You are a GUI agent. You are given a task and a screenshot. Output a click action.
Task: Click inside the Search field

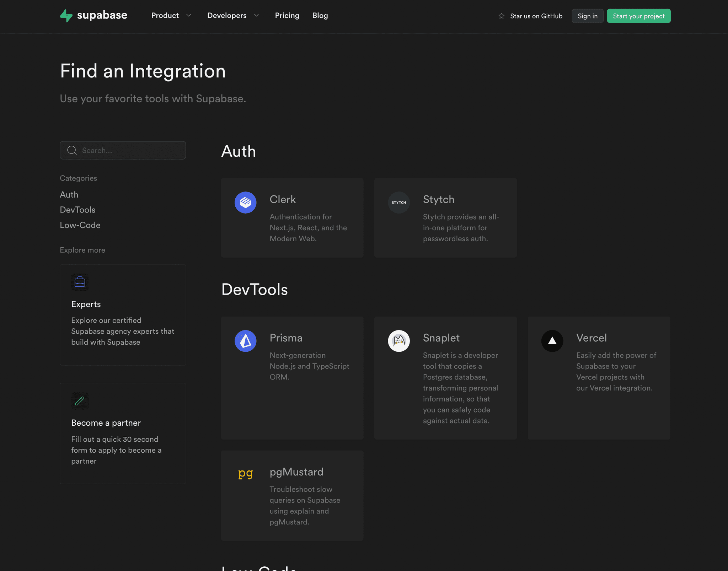coord(123,150)
